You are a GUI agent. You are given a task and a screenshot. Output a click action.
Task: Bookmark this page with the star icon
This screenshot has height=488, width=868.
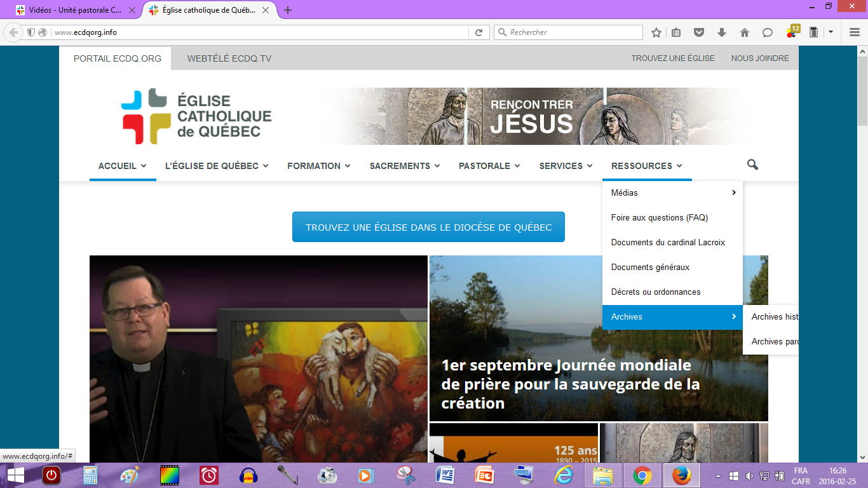656,32
